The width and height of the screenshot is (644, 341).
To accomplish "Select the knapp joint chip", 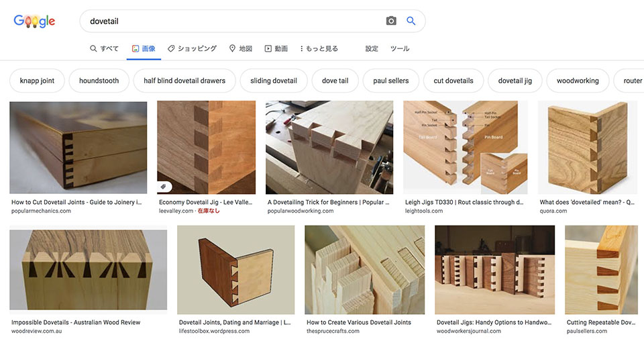I will pos(37,81).
